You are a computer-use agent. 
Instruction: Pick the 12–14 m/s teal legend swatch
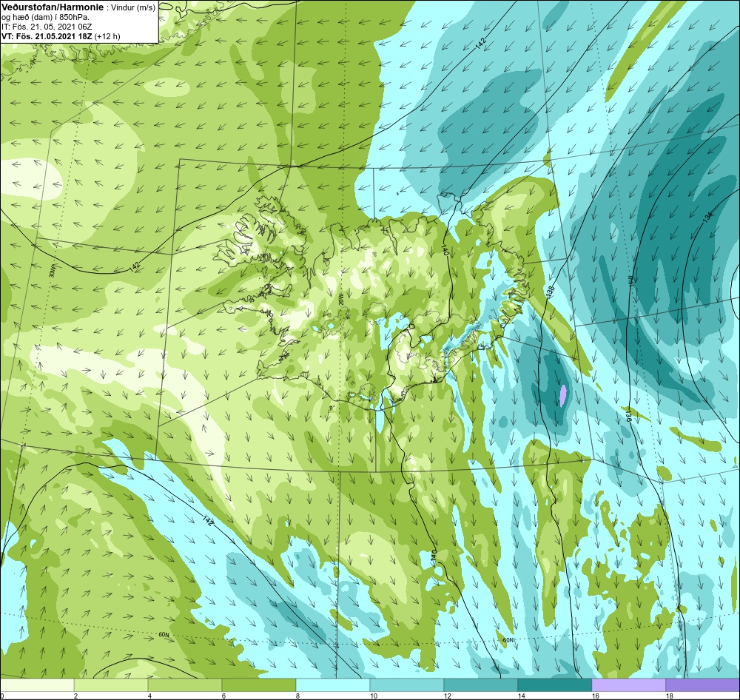pyautogui.click(x=481, y=685)
